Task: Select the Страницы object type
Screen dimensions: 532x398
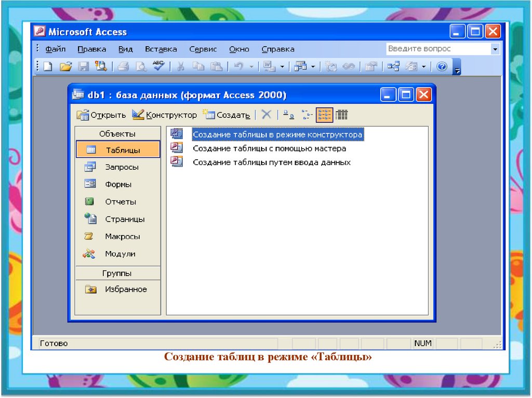Action: coord(114,219)
